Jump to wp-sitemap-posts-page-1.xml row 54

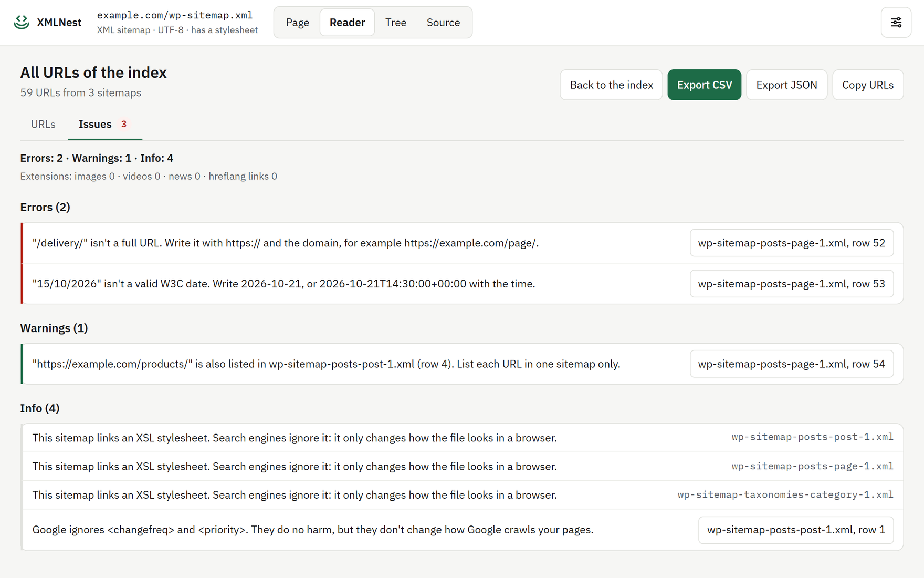791,364
